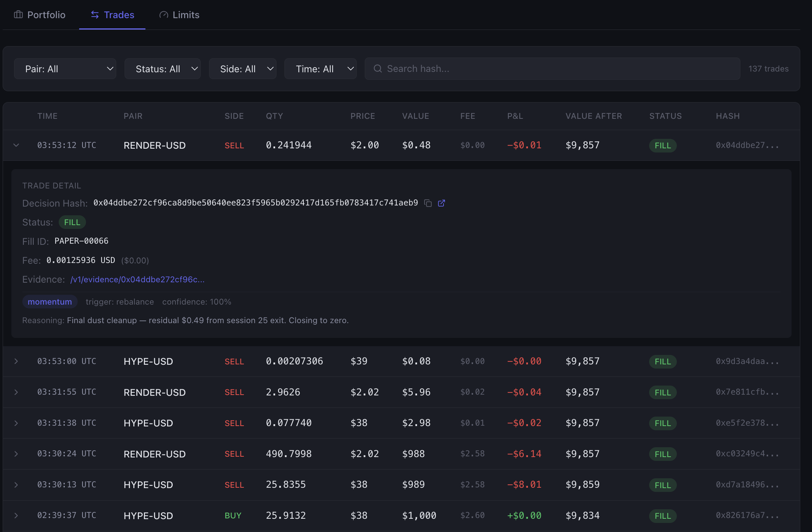The image size is (812, 532).
Task: Click the momentum strategy badge
Action: pos(50,302)
